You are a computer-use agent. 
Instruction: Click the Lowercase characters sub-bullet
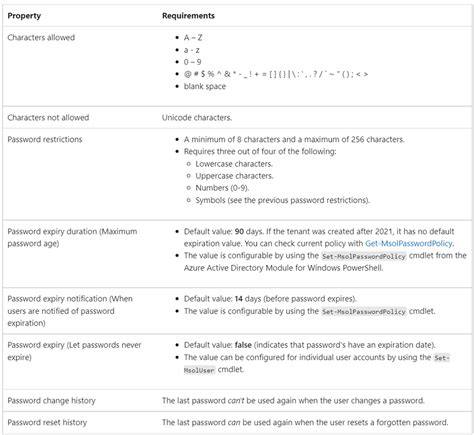(234, 164)
